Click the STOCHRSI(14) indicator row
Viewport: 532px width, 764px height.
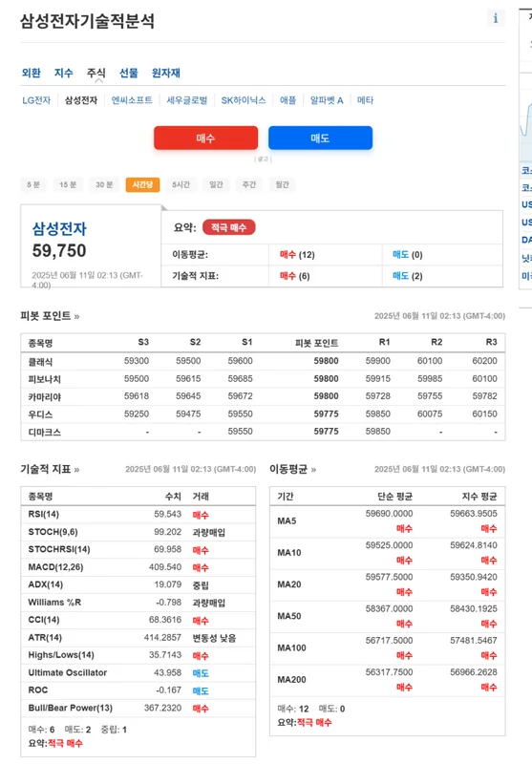point(138,550)
